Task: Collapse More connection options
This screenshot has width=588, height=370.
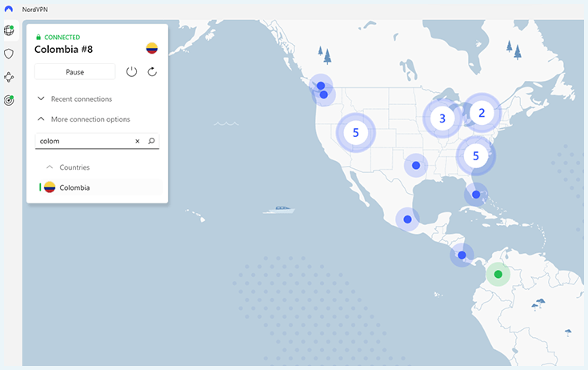Action: pos(84,119)
